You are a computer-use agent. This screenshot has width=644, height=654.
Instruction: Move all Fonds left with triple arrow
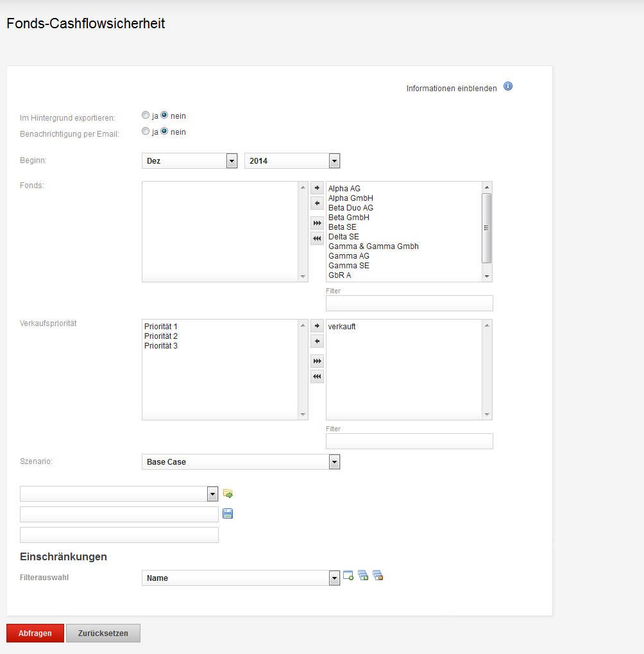pos(318,239)
